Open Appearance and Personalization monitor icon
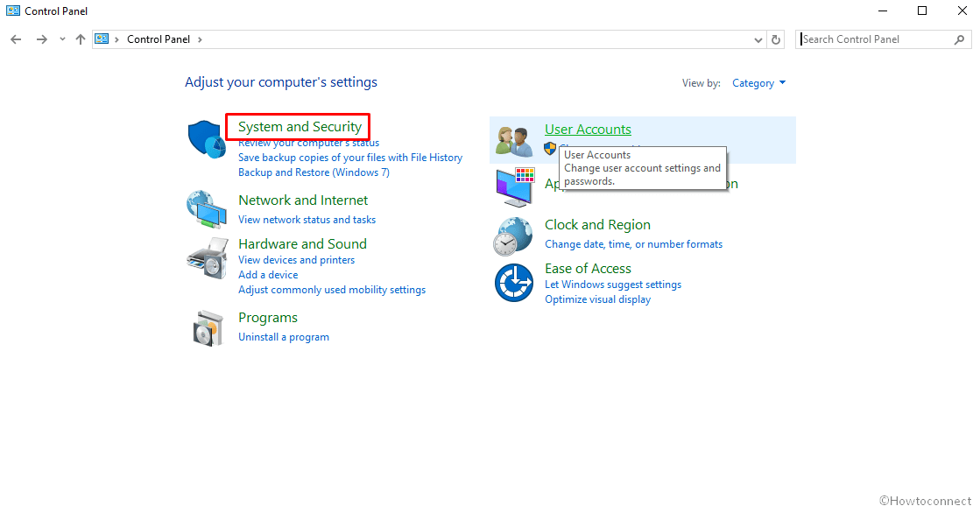Image resolution: width=980 pixels, height=513 pixels. [516, 186]
